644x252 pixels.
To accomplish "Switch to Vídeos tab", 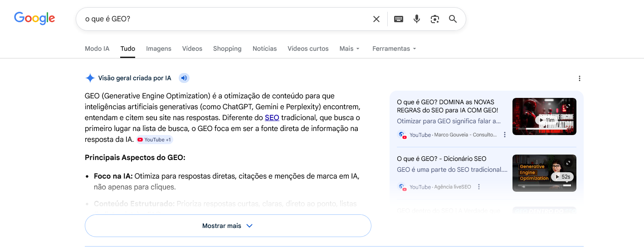I will [x=192, y=48].
